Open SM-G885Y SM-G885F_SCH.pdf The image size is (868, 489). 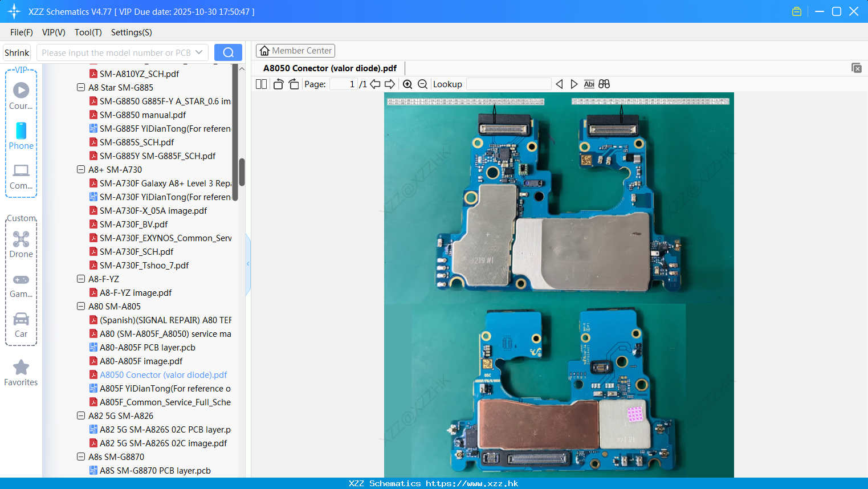point(157,156)
